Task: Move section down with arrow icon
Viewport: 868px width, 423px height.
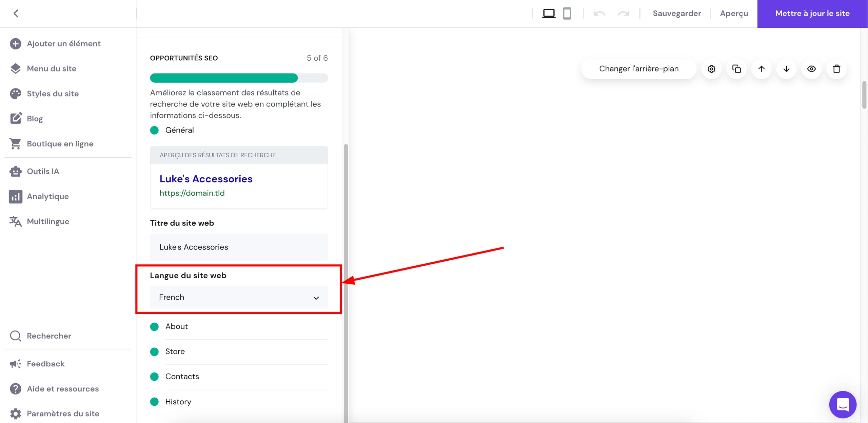Action: coord(786,69)
